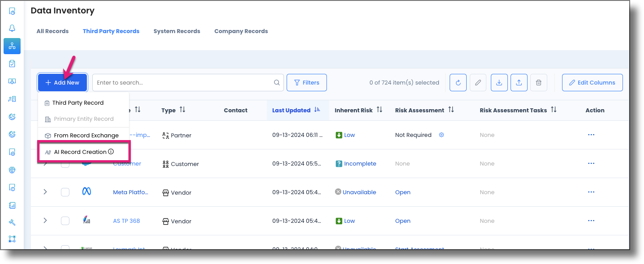This screenshot has height=264, width=644.
Task: Delete selected records with the trash icon
Action: pyautogui.click(x=538, y=82)
